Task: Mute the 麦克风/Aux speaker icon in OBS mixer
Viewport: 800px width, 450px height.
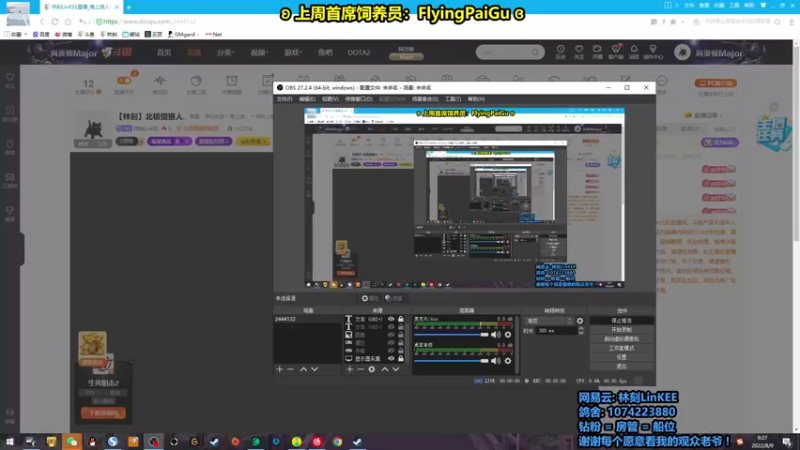Action: (x=495, y=335)
